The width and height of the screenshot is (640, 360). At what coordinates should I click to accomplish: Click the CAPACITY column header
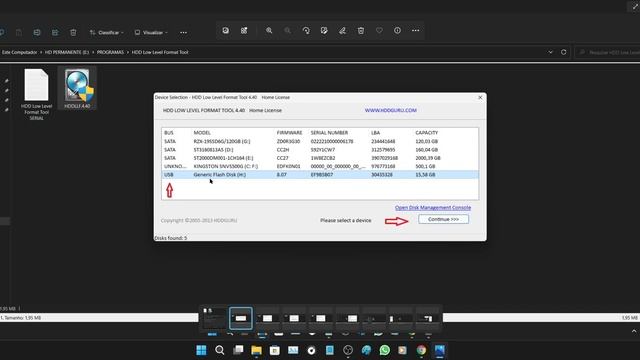(427, 133)
